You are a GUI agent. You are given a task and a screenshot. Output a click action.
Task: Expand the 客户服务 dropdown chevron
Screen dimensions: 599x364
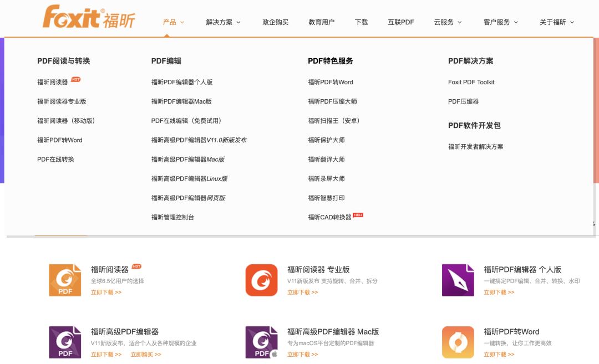[x=516, y=23]
